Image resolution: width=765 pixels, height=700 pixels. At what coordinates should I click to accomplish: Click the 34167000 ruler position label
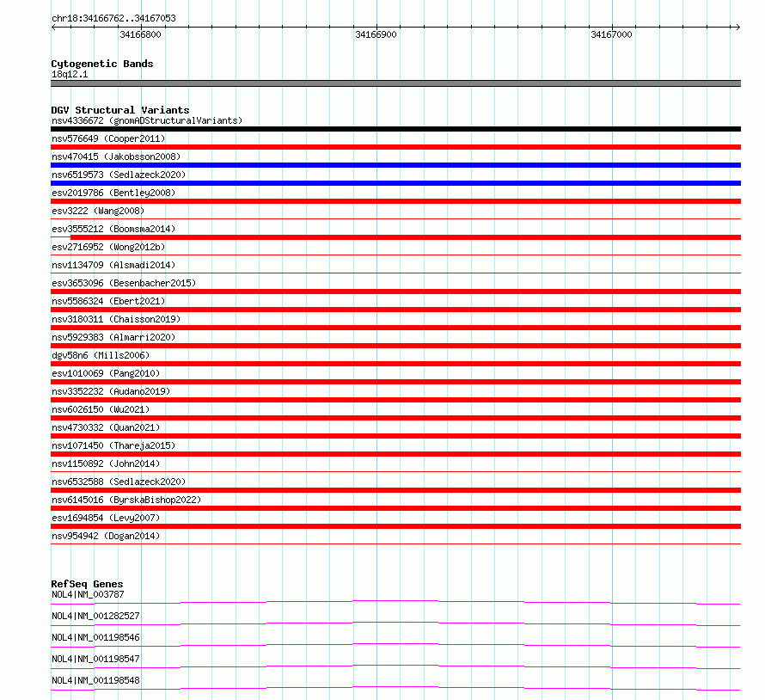pos(611,34)
